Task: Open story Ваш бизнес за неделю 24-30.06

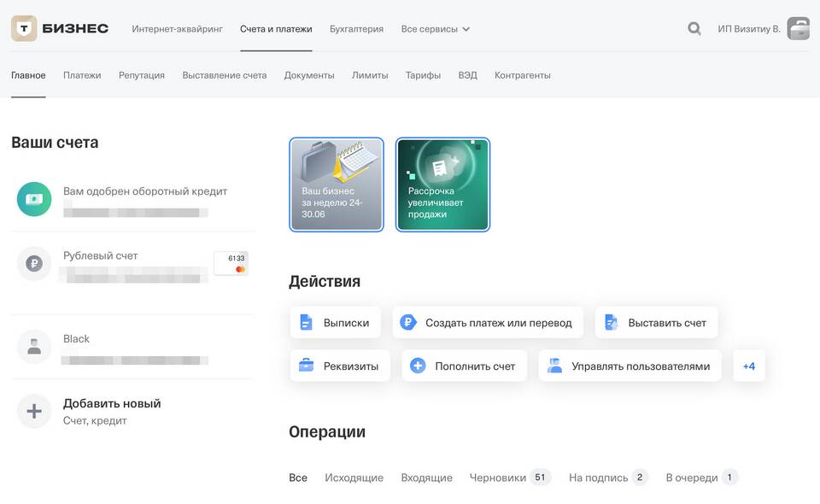Action: (x=337, y=185)
